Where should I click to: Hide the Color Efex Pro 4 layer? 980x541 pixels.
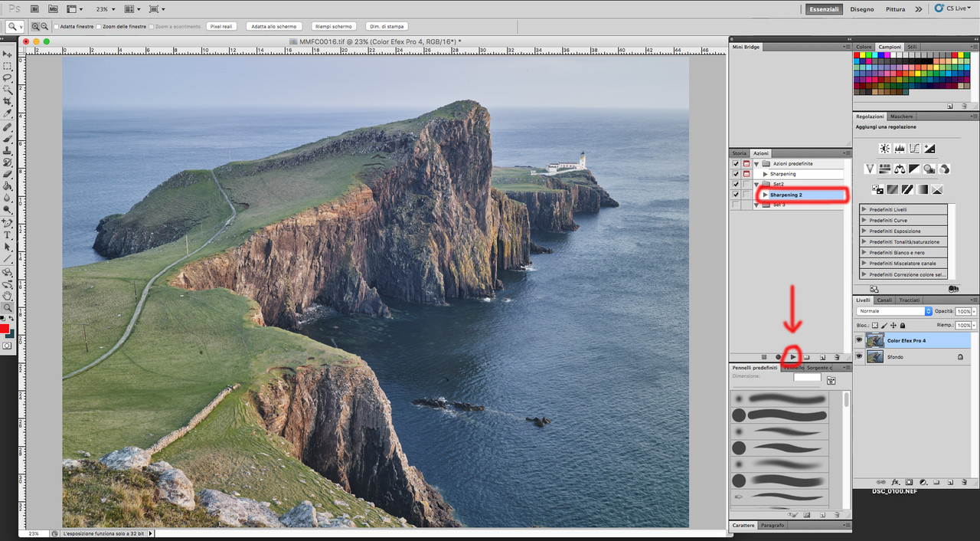point(859,340)
